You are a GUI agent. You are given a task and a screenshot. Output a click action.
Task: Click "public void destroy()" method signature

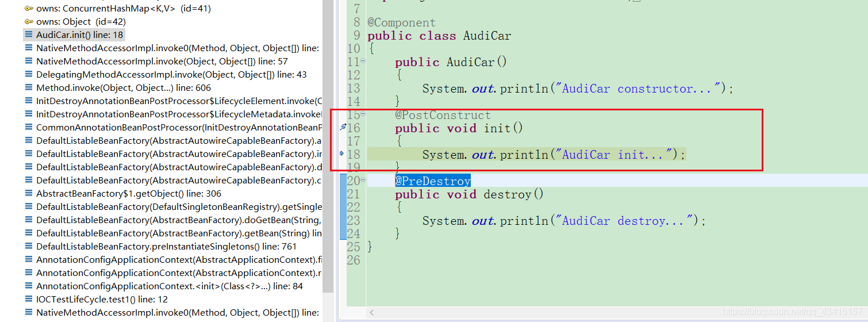469,194
